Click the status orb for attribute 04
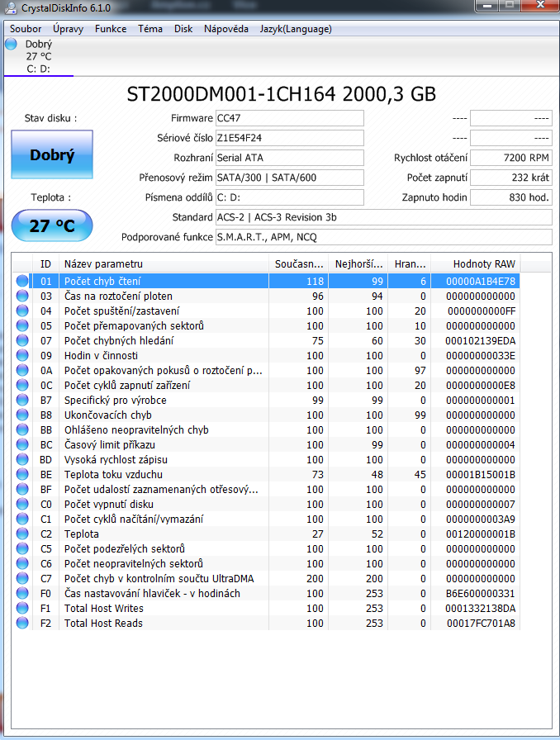 22,311
